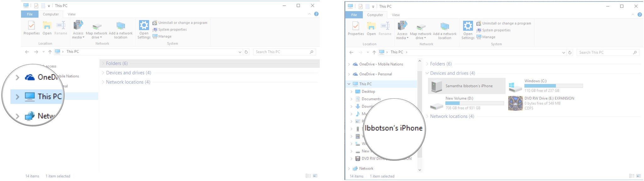Click Open Settings gear in right window

(x=468, y=30)
